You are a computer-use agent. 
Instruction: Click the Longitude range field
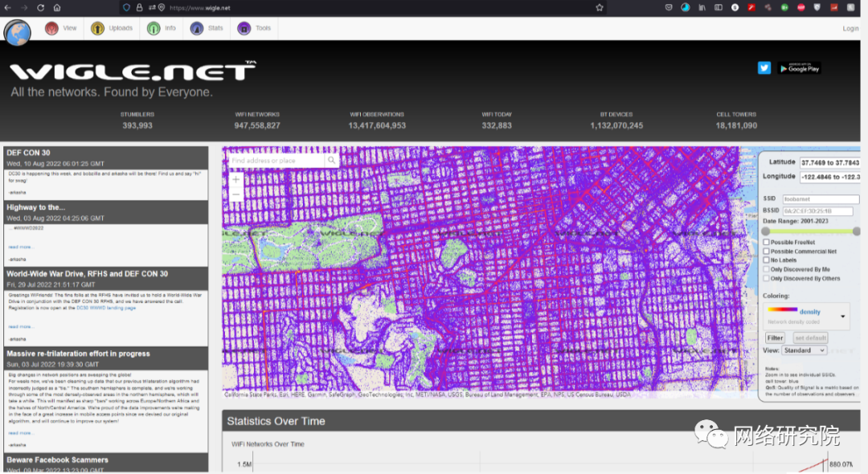coord(829,177)
